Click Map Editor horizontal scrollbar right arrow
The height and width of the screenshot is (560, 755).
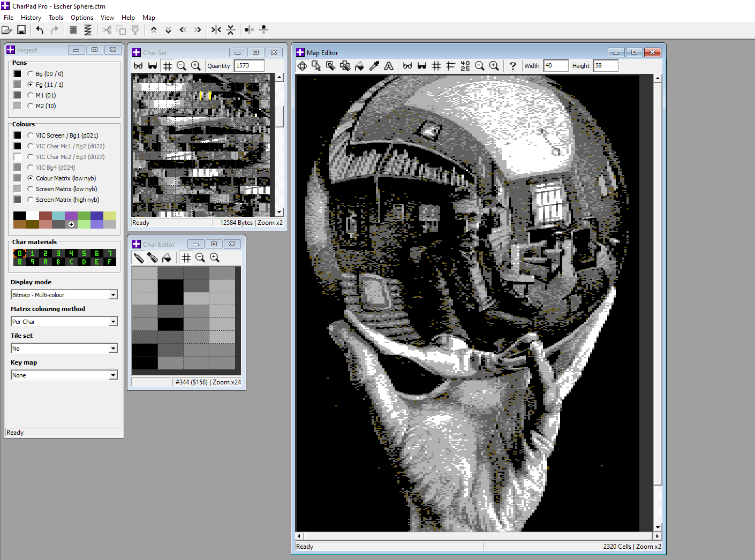point(657,536)
